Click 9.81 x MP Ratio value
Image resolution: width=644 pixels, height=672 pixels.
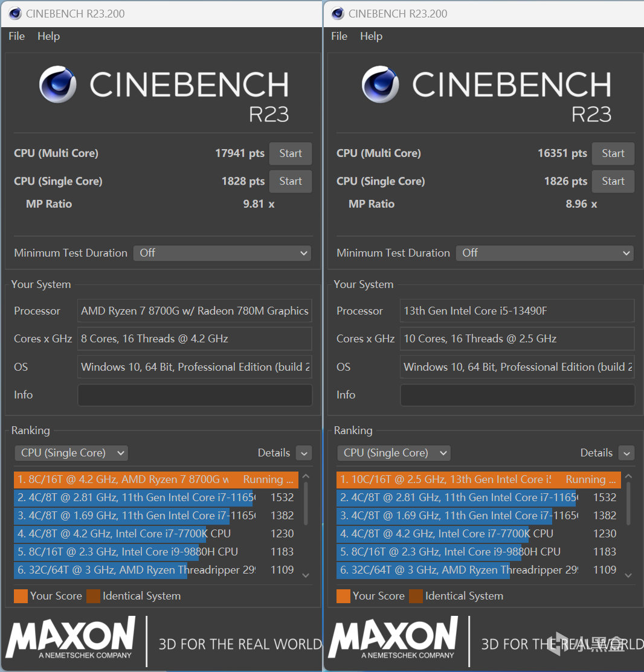pos(259,204)
